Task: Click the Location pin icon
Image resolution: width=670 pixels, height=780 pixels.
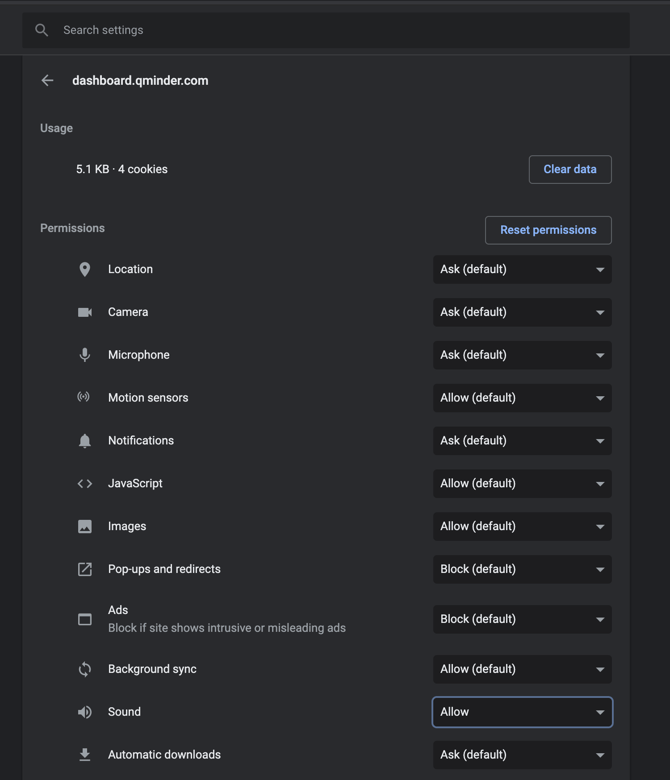Action: 85,269
